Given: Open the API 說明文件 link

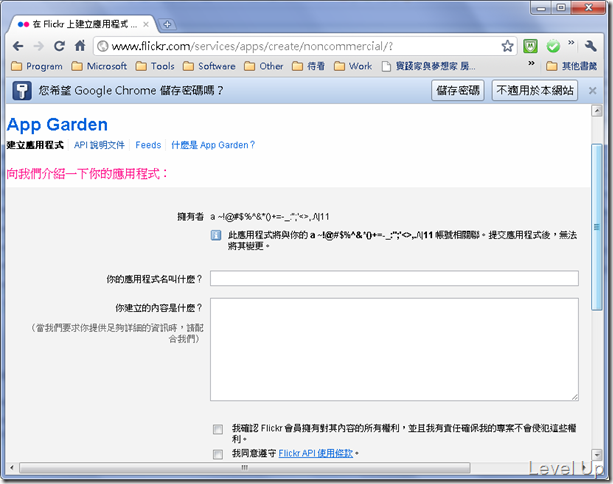Looking at the screenshot, I should (99, 145).
